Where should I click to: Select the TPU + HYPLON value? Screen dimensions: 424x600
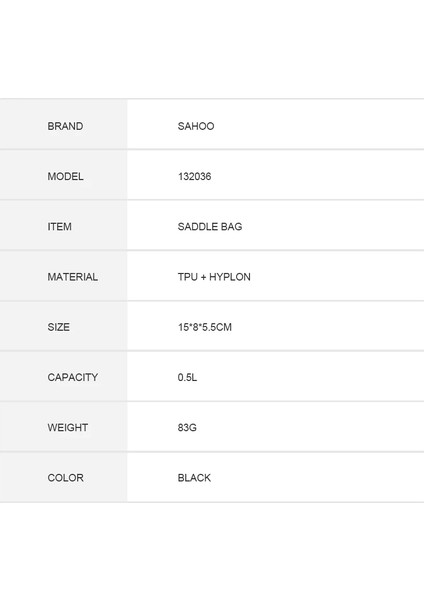coord(214,277)
